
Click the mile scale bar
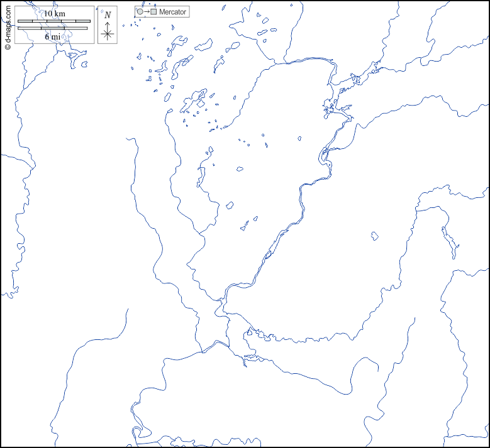[x=53, y=28]
